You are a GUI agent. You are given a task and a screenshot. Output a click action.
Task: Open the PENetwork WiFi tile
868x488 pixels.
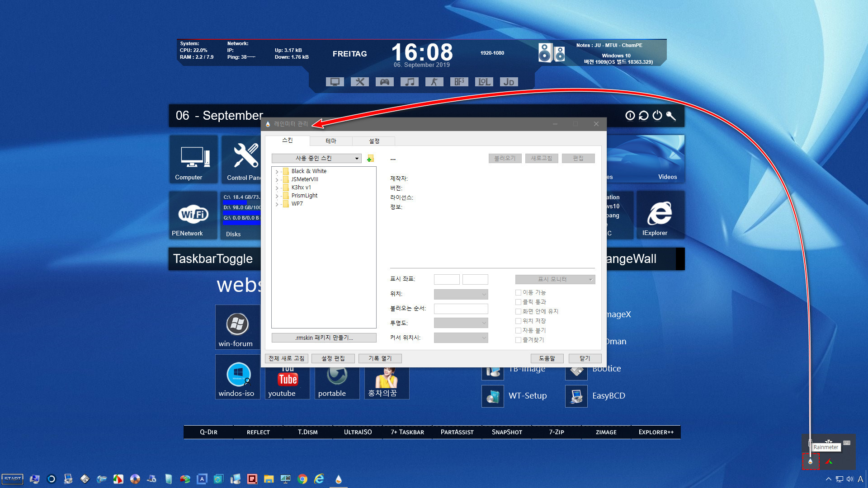(x=193, y=215)
